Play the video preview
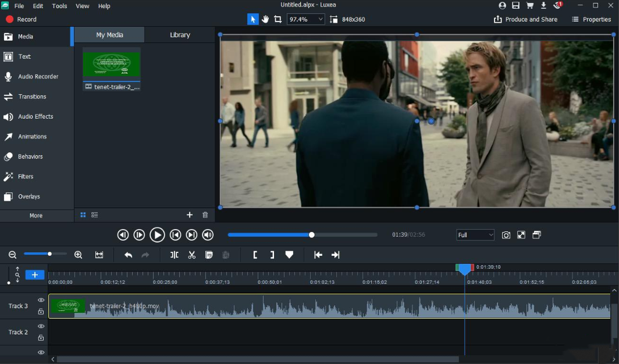Viewport: 619px width, 364px height. click(157, 235)
